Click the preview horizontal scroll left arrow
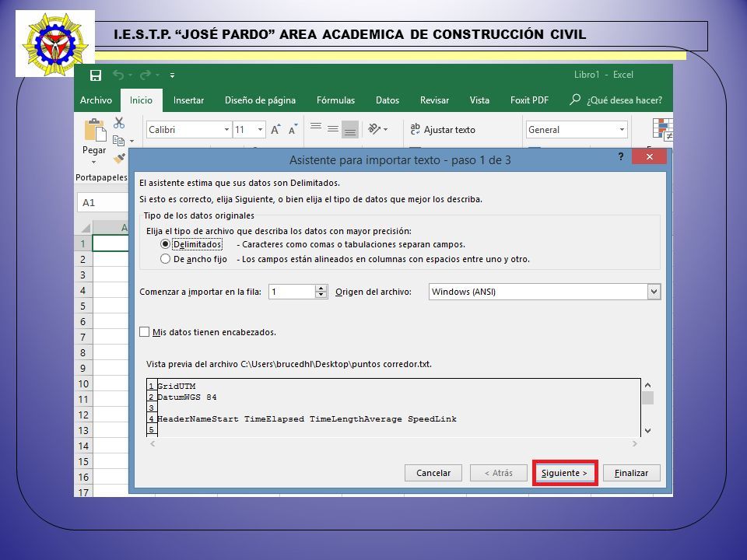This screenshot has height=560, width=747. [153, 443]
